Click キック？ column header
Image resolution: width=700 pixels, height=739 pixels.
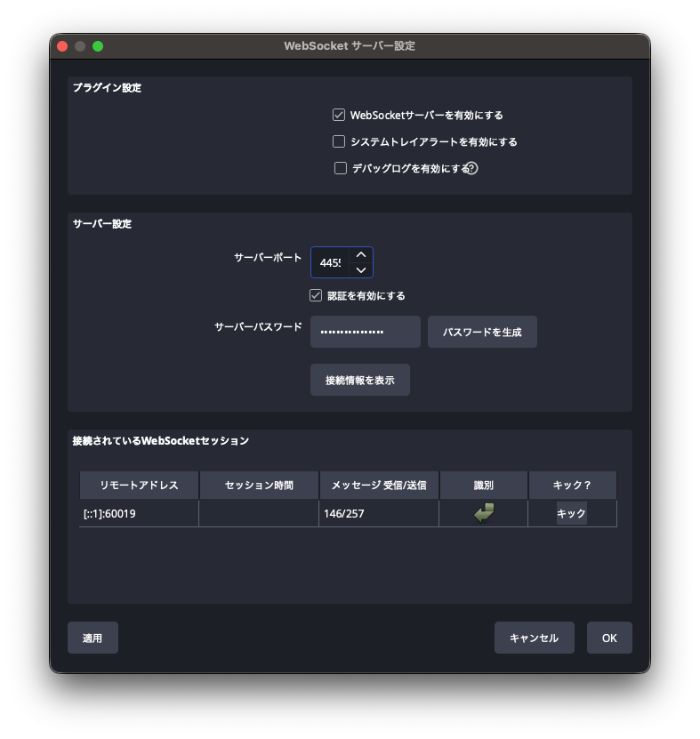pyautogui.click(x=572, y=485)
